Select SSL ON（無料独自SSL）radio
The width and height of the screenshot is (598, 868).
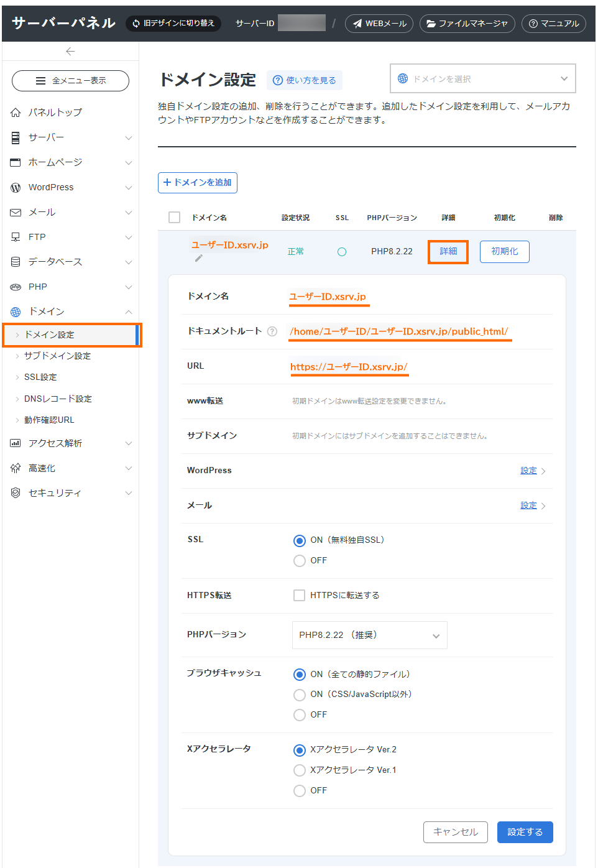[300, 540]
